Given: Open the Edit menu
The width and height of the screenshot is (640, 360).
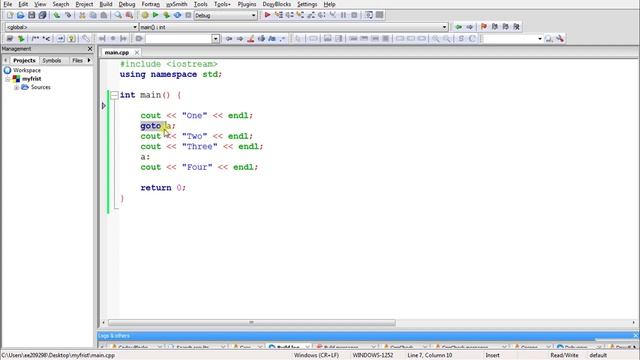Looking at the screenshot, I should (23, 4).
